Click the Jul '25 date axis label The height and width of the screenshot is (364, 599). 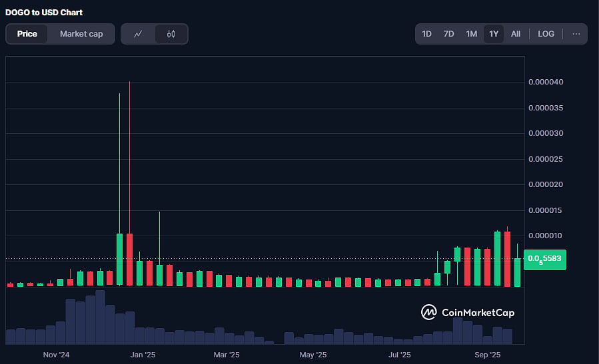[x=400, y=355]
